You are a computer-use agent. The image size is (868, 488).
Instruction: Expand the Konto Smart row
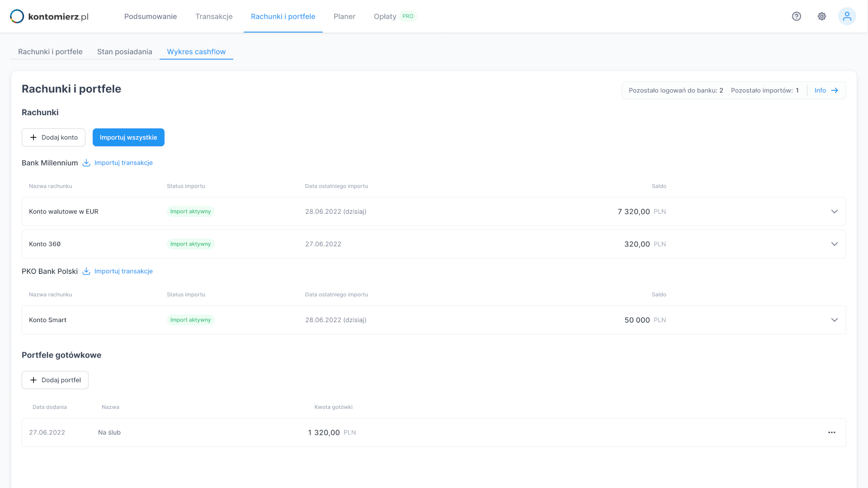(x=834, y=320)
